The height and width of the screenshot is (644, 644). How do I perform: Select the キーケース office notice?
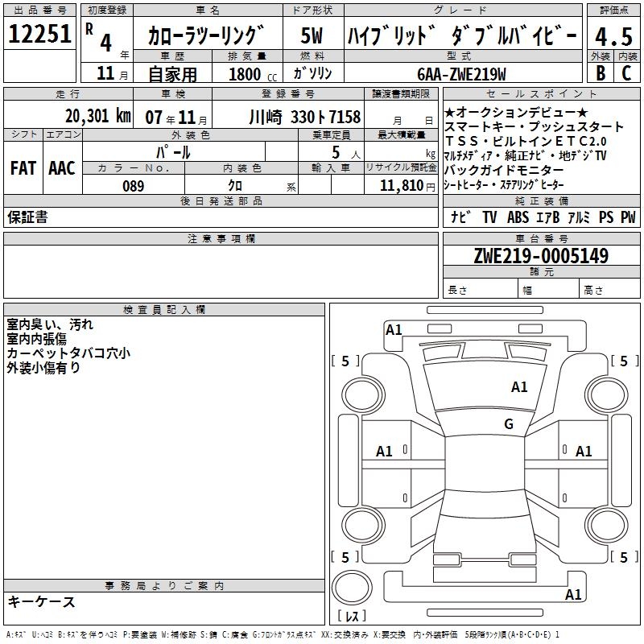point(41,601)
